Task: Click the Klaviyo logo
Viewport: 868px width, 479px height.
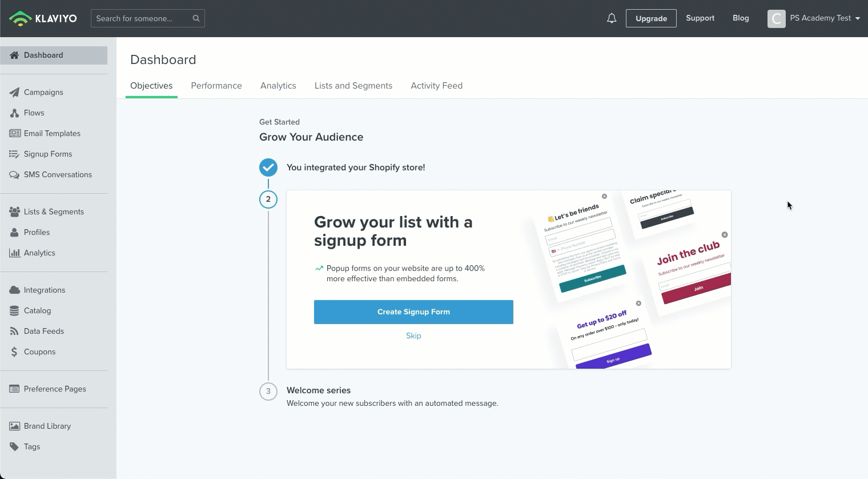Action: [43, 18]
